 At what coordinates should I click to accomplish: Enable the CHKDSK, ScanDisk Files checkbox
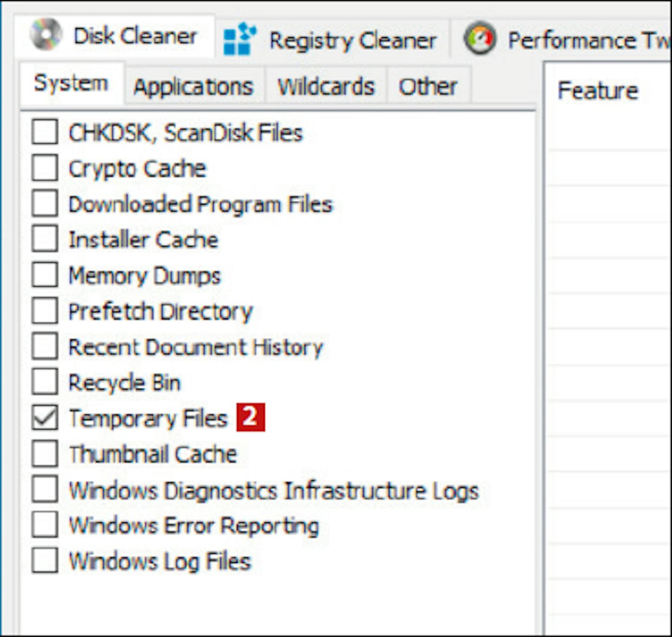tap(45, 132)
